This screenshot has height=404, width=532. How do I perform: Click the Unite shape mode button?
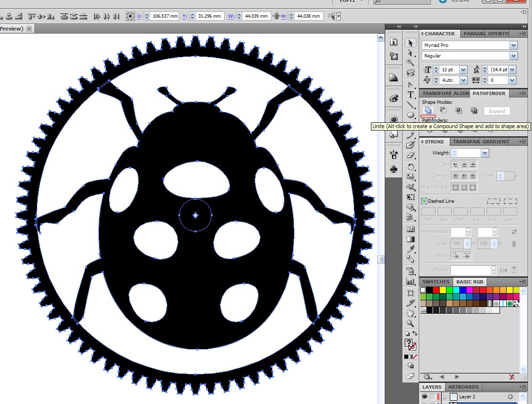point(428,110)
